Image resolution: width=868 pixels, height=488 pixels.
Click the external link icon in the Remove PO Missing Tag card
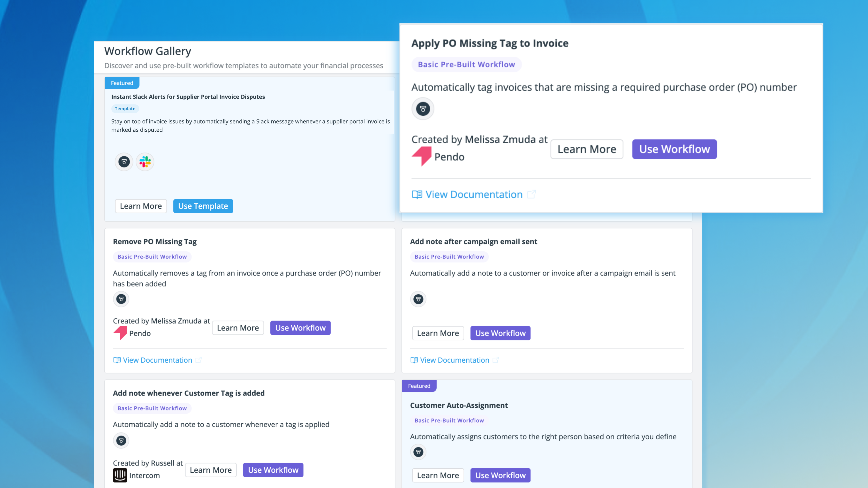click(199, 360)
